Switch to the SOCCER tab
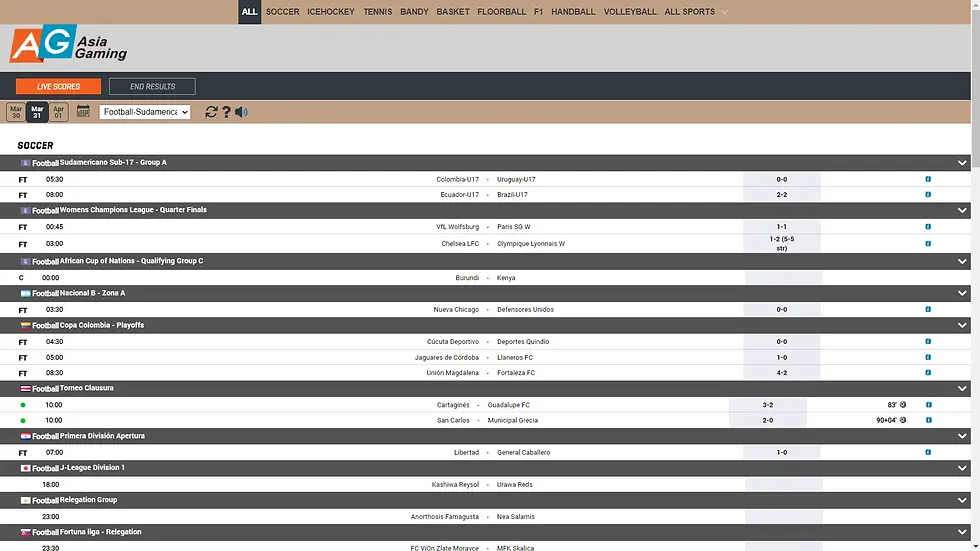The image size is (980, 551). pos(282,12)
